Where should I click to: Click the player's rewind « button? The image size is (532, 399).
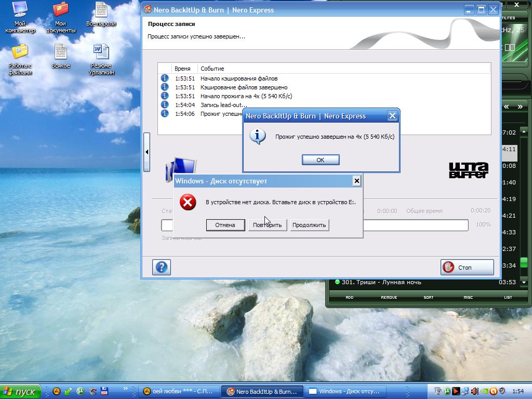point(507,107)
